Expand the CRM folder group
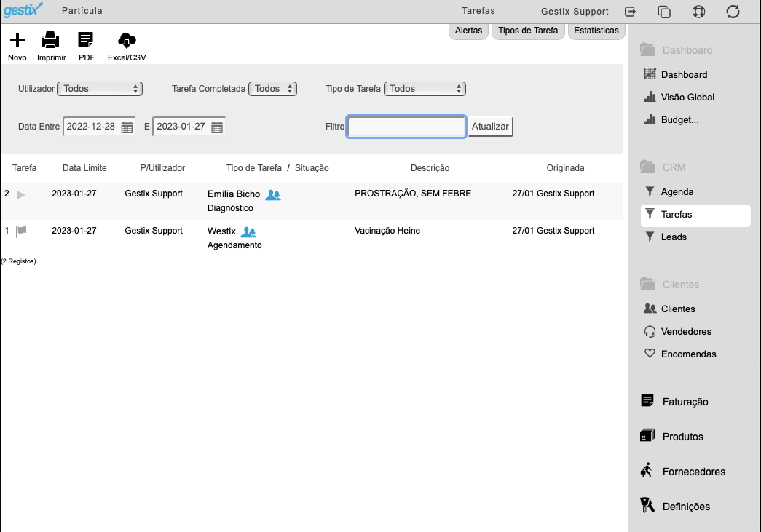 click(x=674, y=167)
